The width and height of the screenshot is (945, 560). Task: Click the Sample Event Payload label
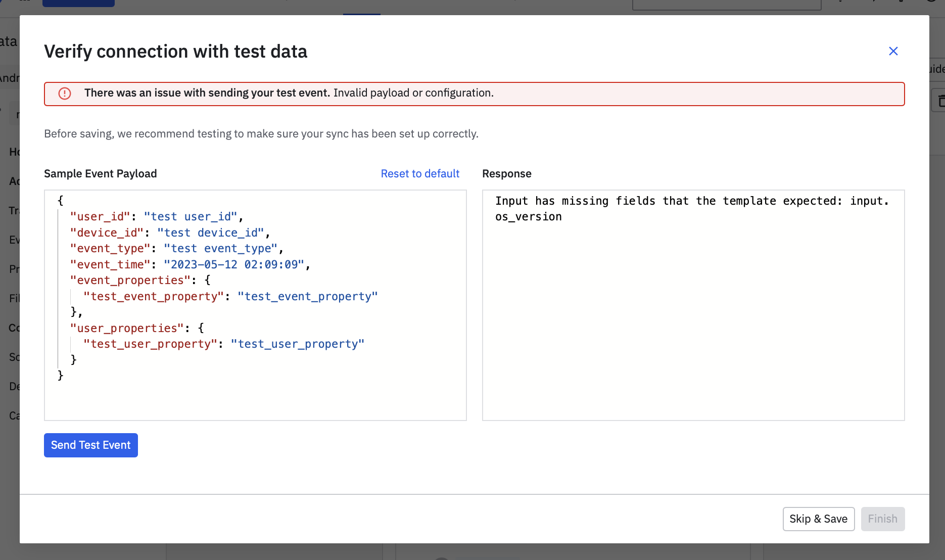[100, 174]
